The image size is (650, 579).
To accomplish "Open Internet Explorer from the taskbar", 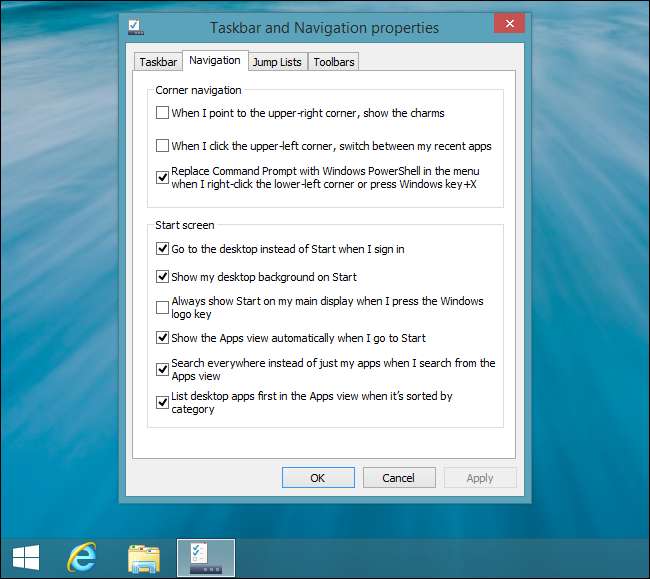I will click(82, 558).
